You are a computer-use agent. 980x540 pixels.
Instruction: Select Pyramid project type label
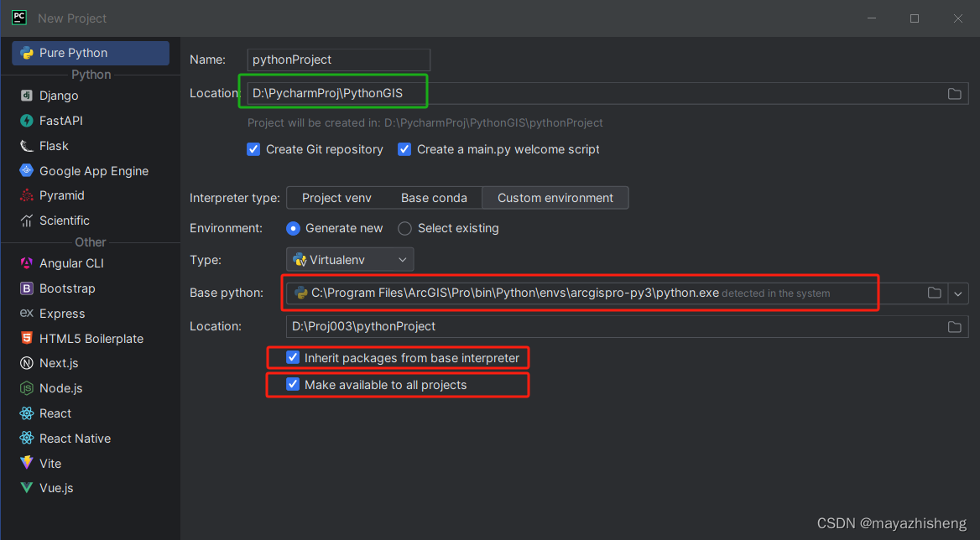[x=62, y=195]
